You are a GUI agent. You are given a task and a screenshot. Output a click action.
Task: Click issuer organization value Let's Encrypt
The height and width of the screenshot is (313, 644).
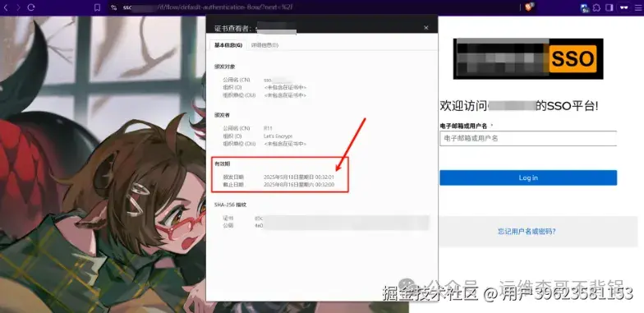tap(278, 136)
